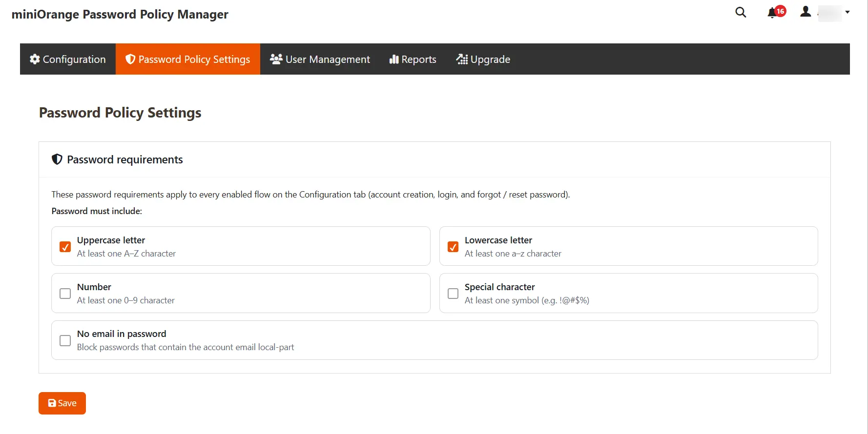The width and height of the screenshot is (868, 434).
Task: Enable the Number requirement checkbox
Action: (x=65, y=294)
